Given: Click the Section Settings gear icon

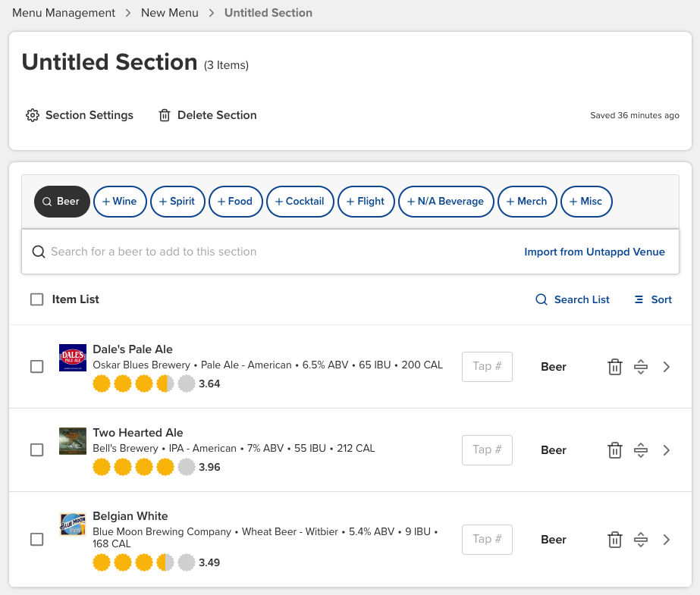Looking at the screenshot, I should (x=32, y=115).
